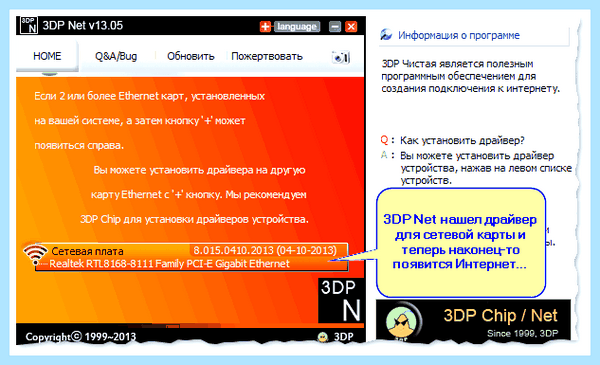Click the Информация о программе heading
This screenshot has width=600, height=365.
459,36
